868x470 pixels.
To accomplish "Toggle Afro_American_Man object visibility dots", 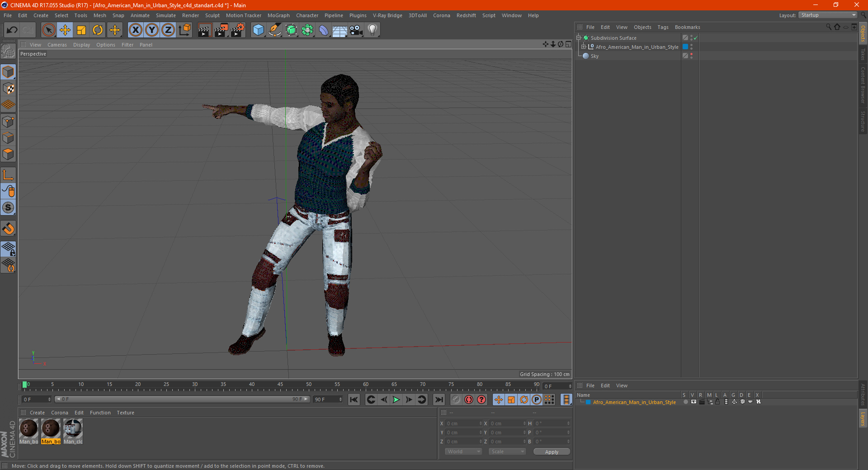I will pyautogui.click(x=692, y=47).
